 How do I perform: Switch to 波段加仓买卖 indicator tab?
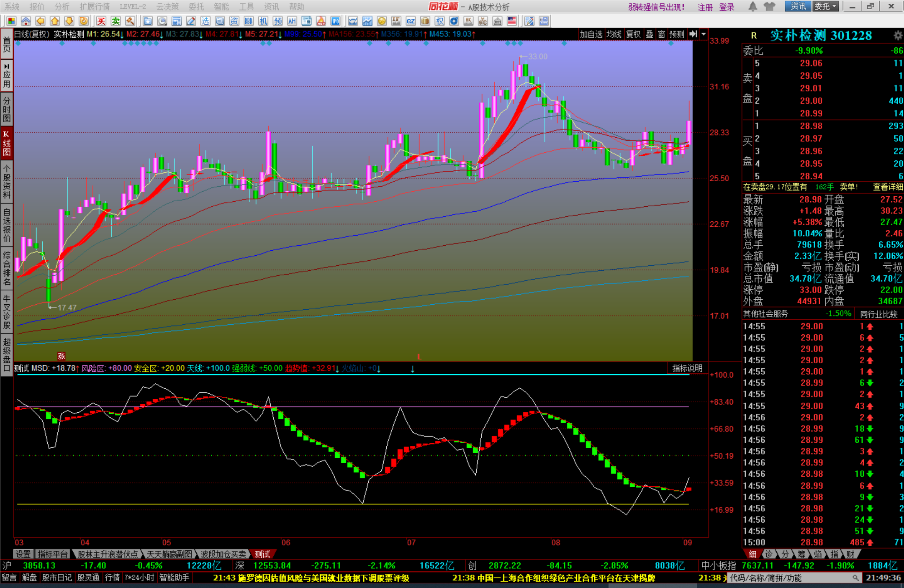(x=223, y=554)
